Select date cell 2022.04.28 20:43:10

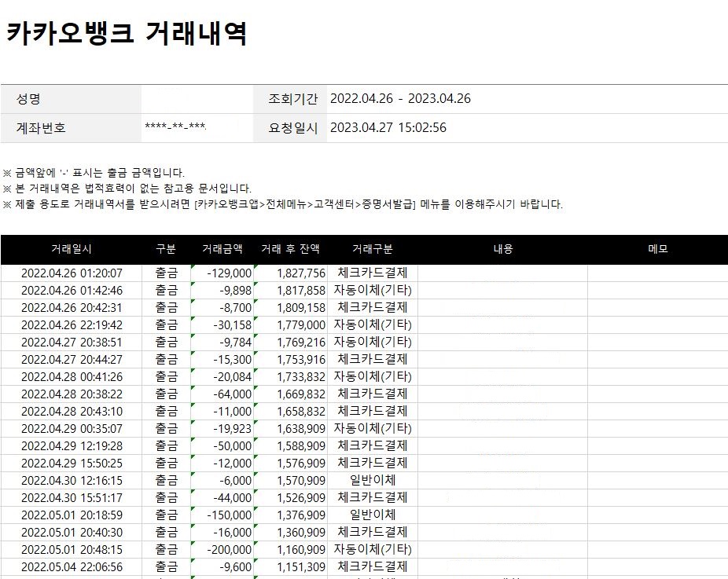pyautogui.click(x=72, y=412)
